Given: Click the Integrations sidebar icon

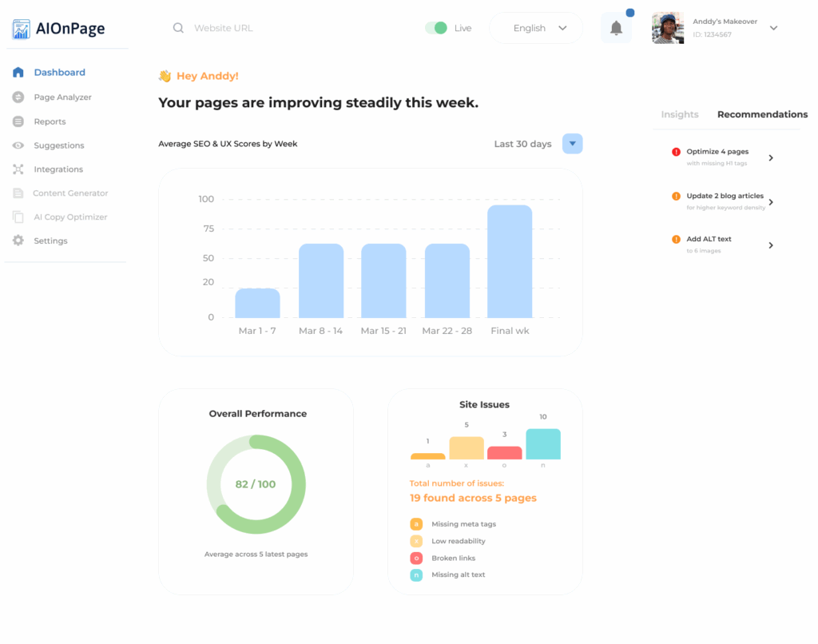Looking at the screenshot, I should click(x=18, y=169).
